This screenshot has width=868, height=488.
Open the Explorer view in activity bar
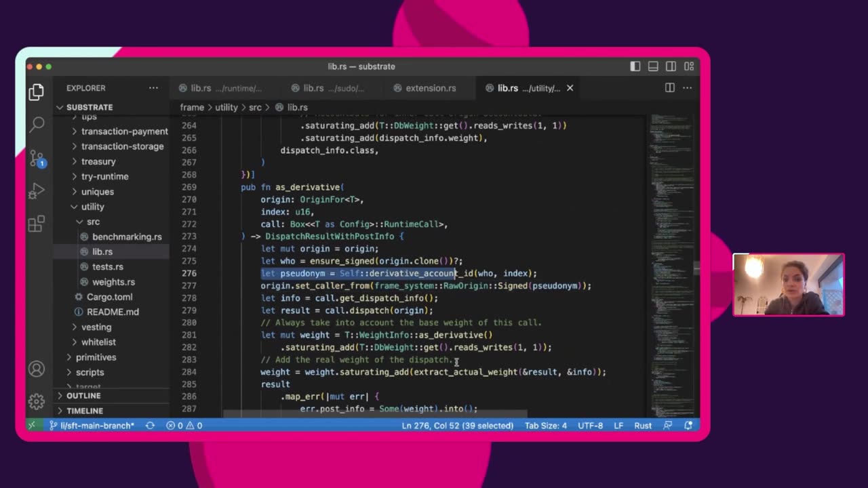[37, 91]
